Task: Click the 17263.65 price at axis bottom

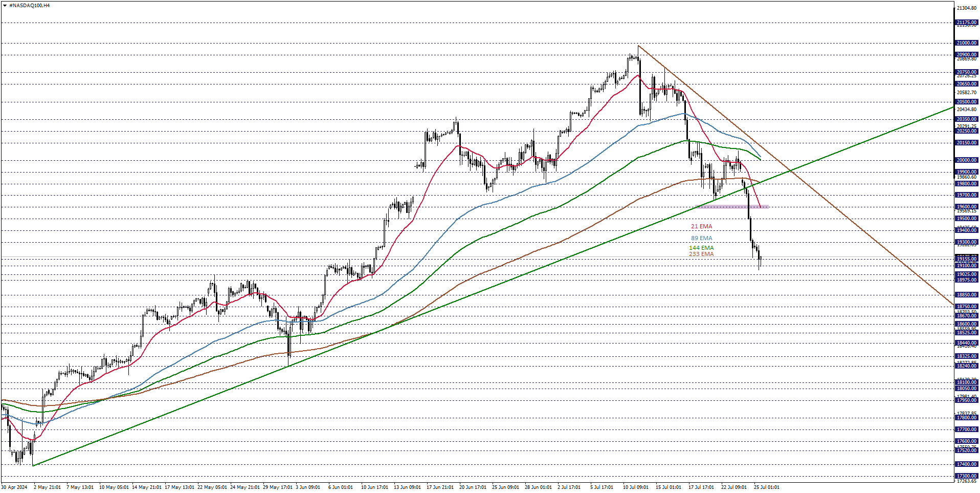Action: coord(967,481)
